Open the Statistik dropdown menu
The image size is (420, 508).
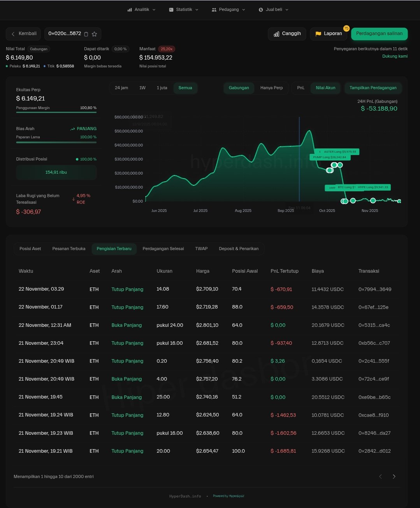click(x=184, y=10)
